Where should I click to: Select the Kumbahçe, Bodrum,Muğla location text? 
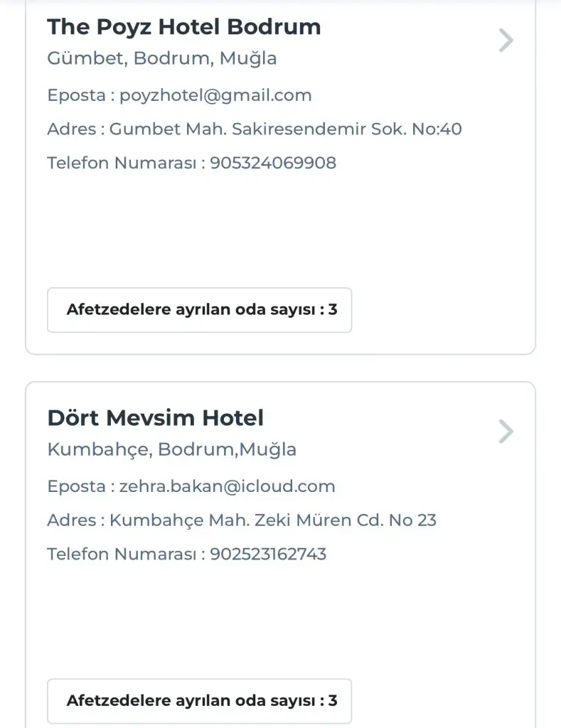point(171,449)
